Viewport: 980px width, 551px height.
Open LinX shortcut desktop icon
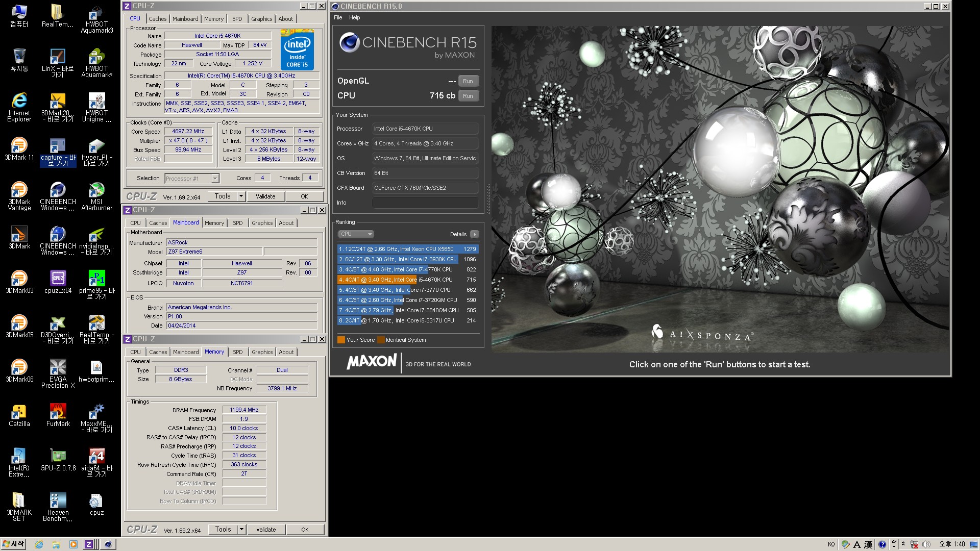(58, 63)
